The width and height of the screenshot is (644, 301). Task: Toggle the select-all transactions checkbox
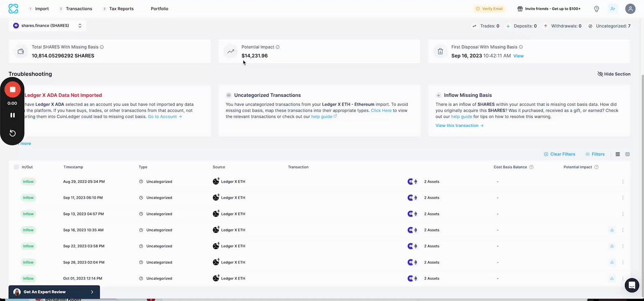tap(16, 167)
